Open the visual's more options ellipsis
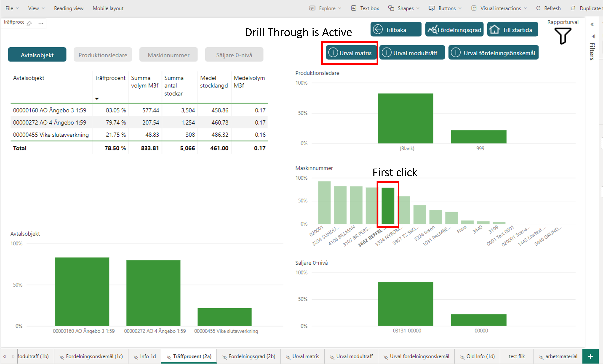Viewport: 603px width, 364px height. point(41,24)
